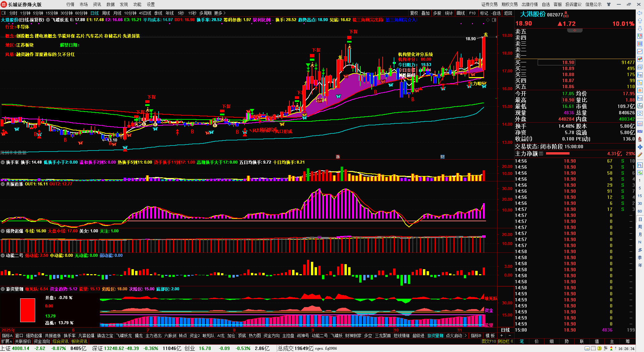Open the 指标A indicator dropdown
The image size is (644, 352).
[7, 336]
